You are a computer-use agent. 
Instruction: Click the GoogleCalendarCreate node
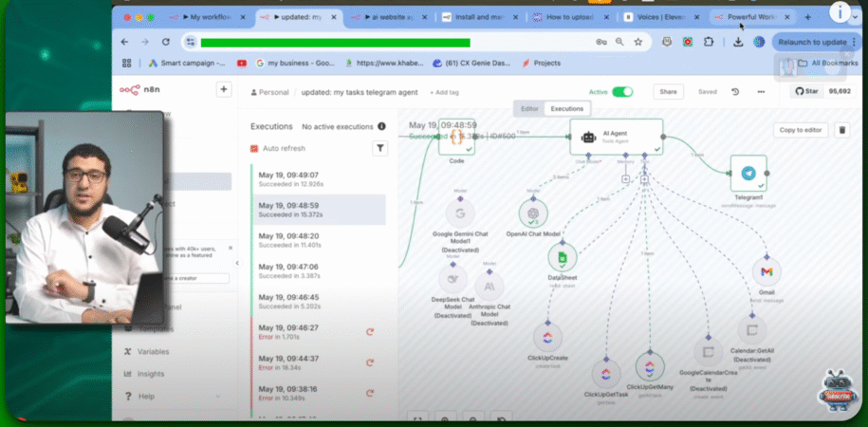pos(708,352)
